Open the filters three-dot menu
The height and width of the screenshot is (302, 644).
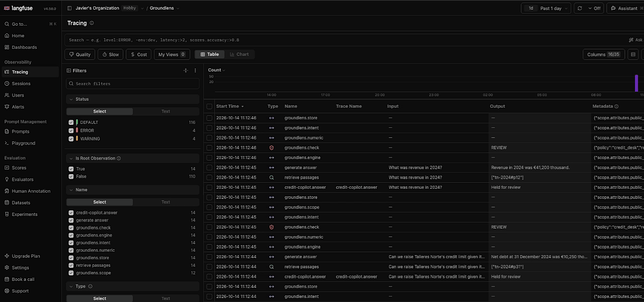tap(195, 70)
